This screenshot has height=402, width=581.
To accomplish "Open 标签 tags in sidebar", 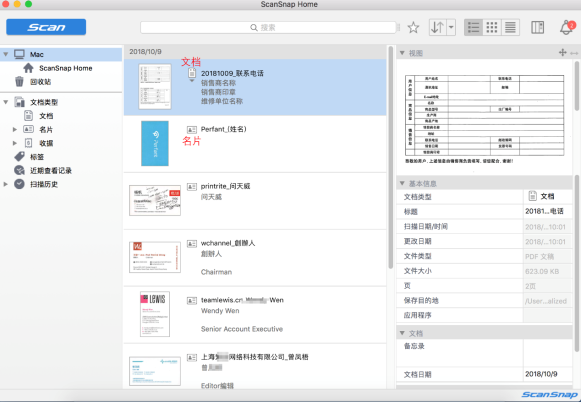I will click(x=37, y=157).
